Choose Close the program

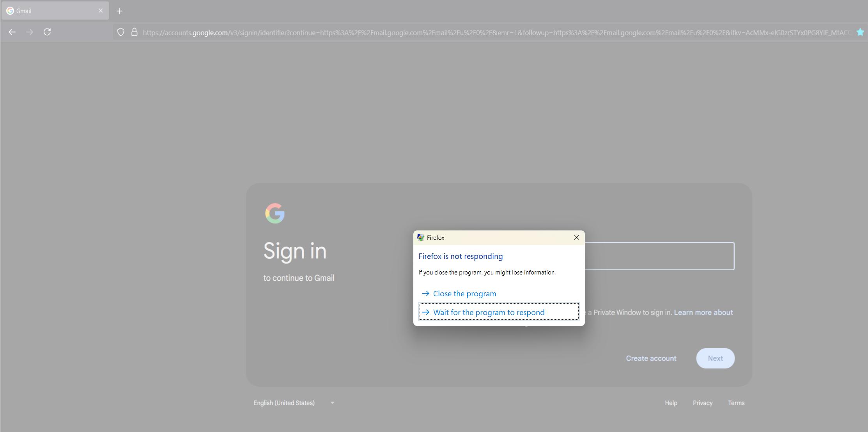tap(464, 293)
